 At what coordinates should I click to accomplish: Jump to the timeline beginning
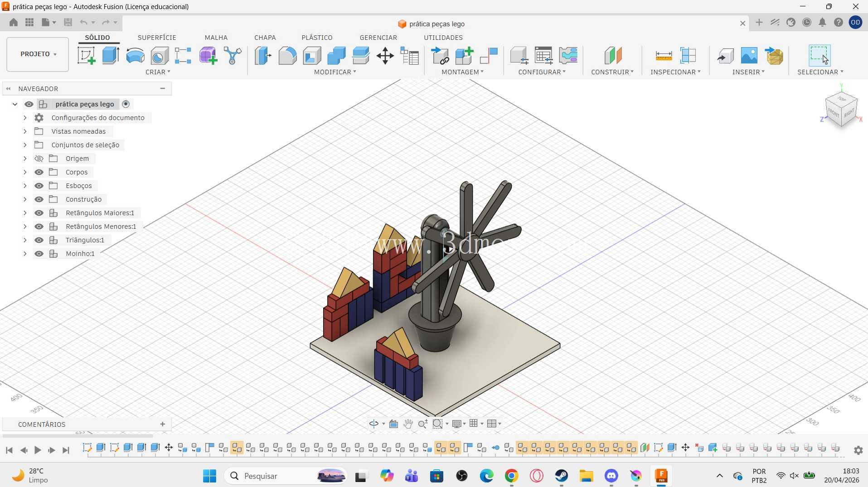pyautogui.click(x=9, y=450)
